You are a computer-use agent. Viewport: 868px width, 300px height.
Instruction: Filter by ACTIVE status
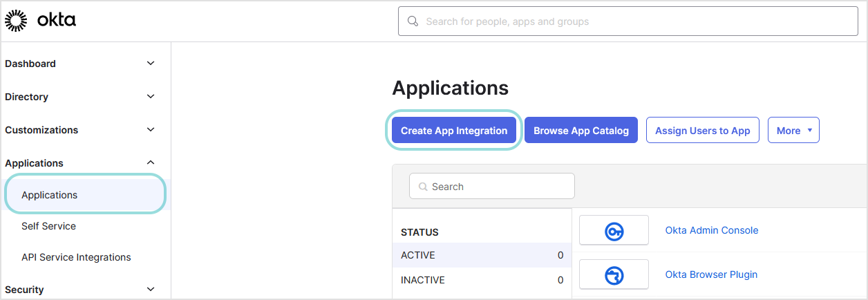coord(482,255)
